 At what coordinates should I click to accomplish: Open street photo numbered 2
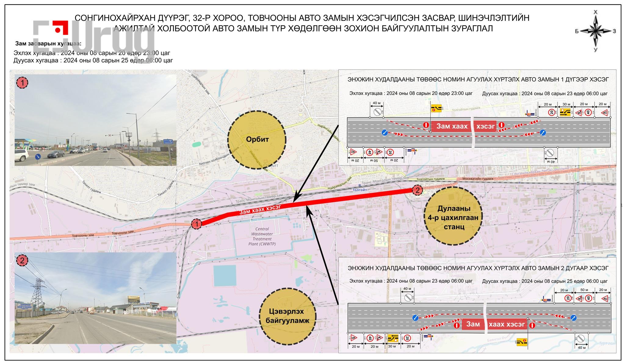click(x=96, y=298)
